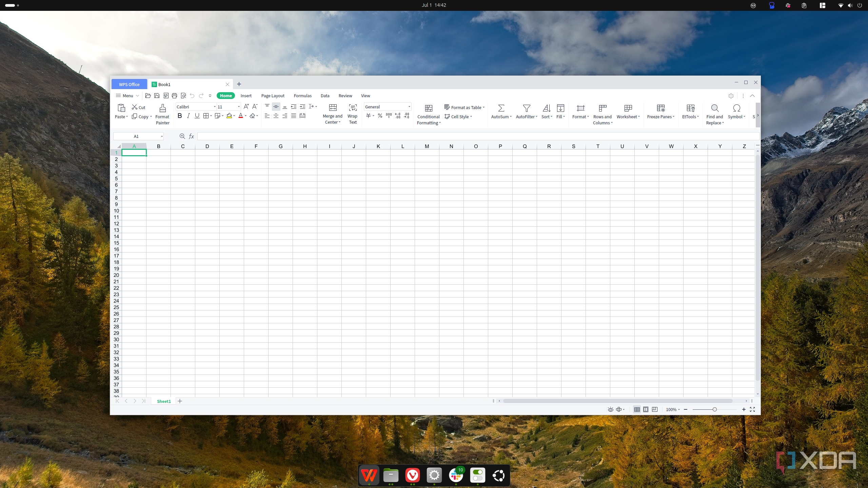Click the AutoSum sigma icon
This screenshot has width=868, height=488.
(501, 108)
